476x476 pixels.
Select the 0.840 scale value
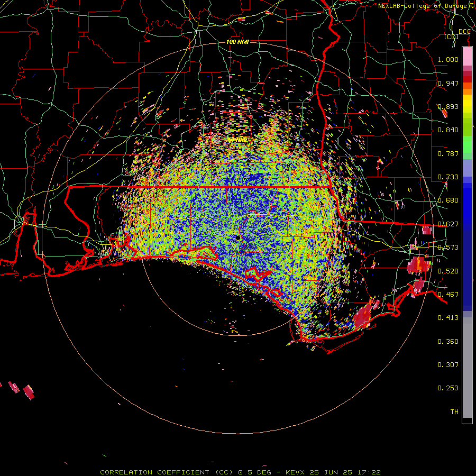448,130
